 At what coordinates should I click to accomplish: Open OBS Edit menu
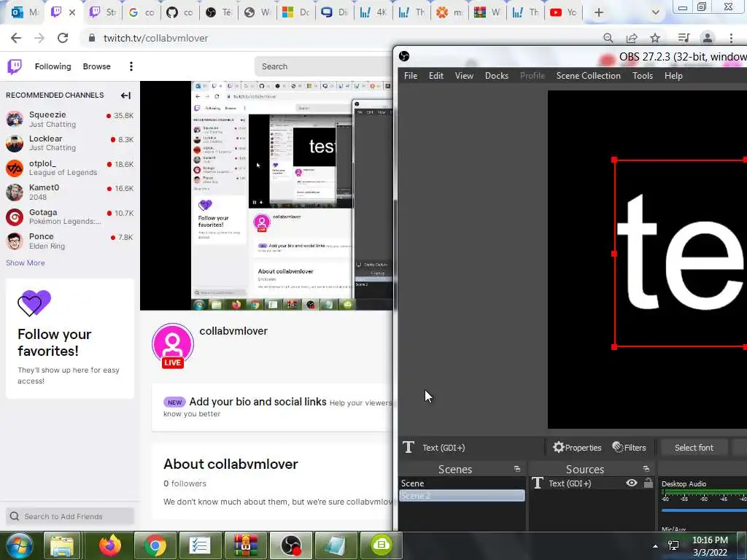point(436,76)
